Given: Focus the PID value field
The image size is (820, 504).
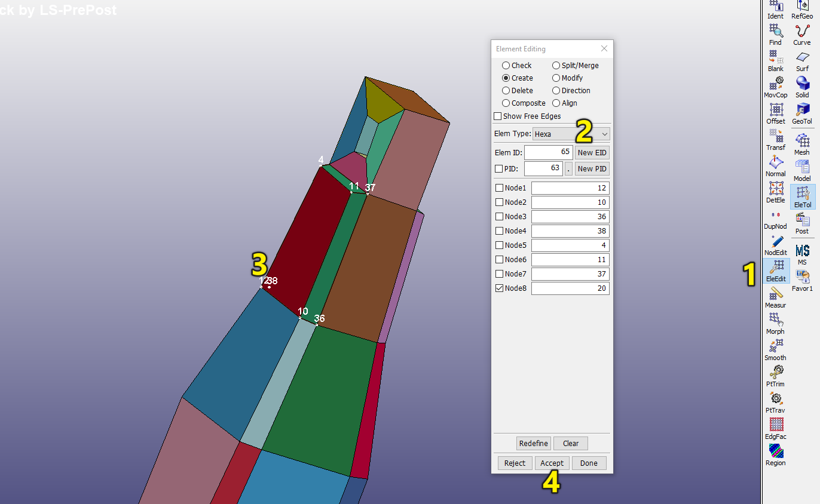Looking at the screenshot, I should click(x=543, y=169).
